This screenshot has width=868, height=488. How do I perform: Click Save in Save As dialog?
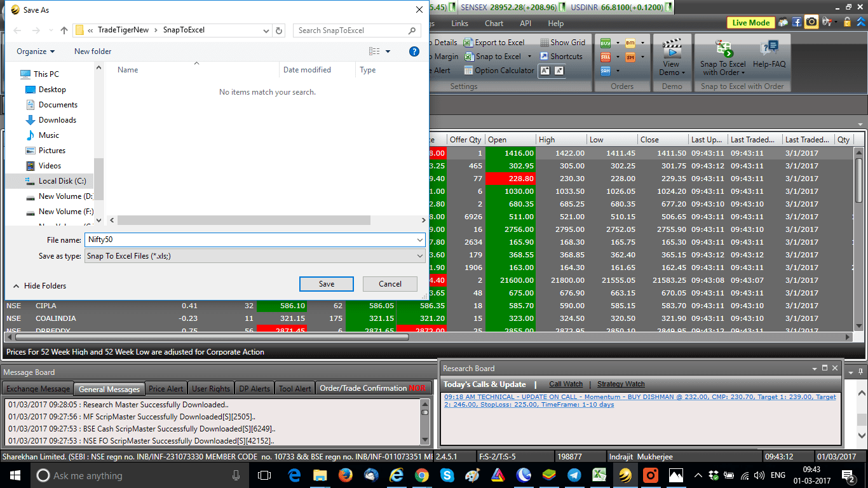point(327,284)
